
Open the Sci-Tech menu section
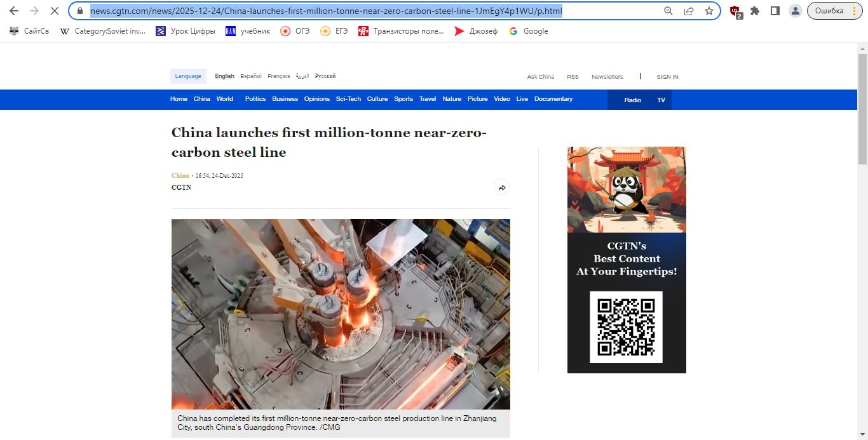[x=348, y=99]
